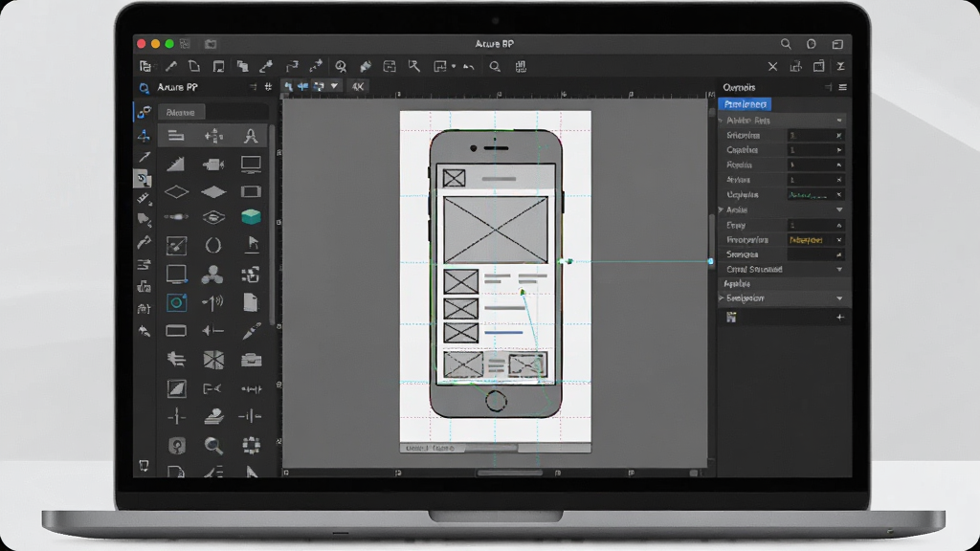Toggle the third blue icon in the canvas toolbar
Viewport: 980px width, 551px height.
(319, 86)
